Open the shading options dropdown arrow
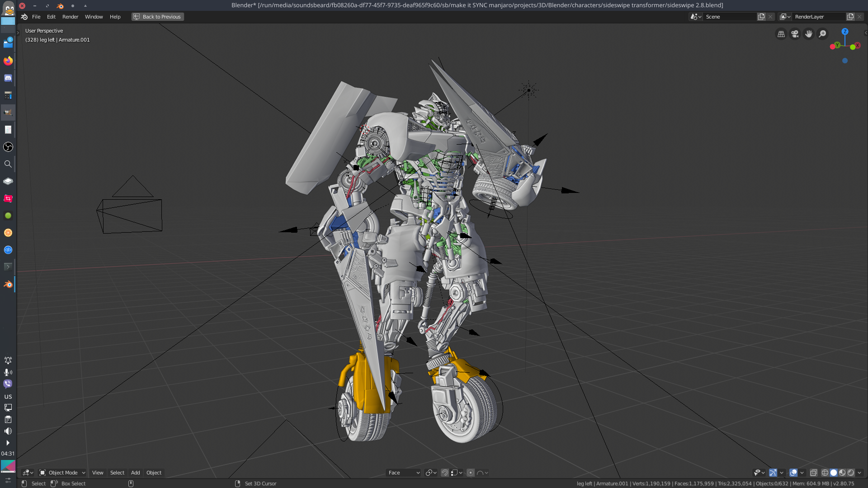 pos(859,473)
